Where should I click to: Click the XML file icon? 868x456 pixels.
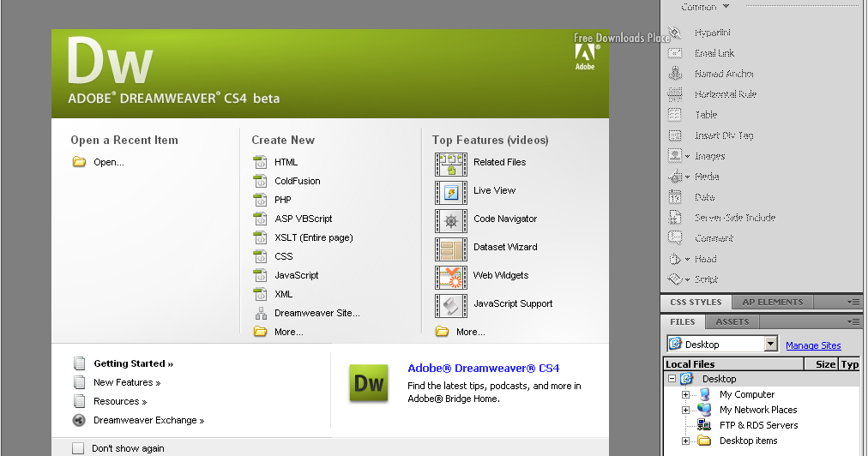[x=260, y=294]
